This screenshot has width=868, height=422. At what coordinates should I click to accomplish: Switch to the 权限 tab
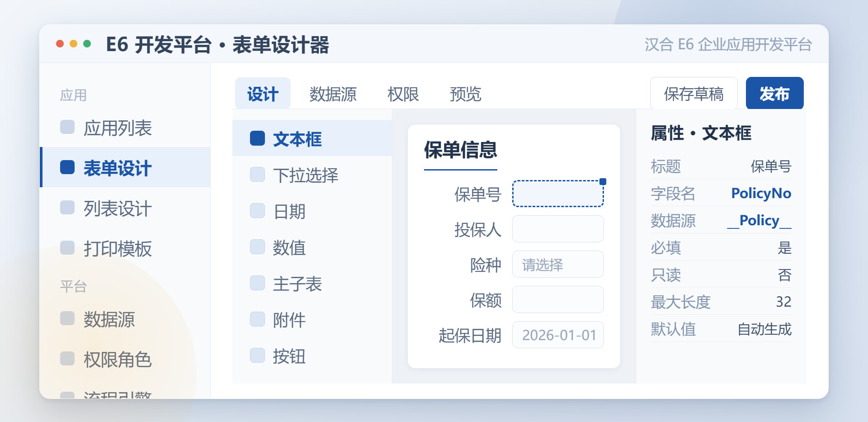403,94
